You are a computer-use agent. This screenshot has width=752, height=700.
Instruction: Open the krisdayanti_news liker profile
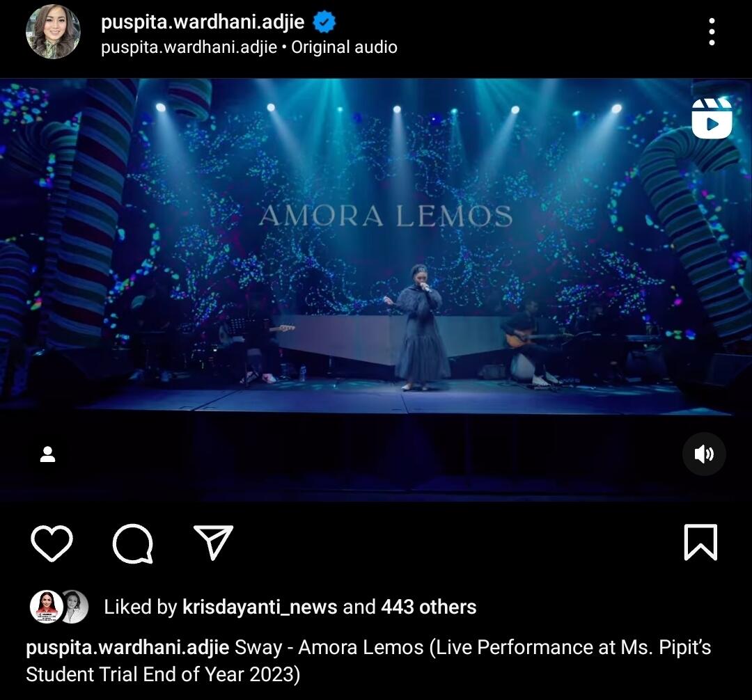coord(260,607)
